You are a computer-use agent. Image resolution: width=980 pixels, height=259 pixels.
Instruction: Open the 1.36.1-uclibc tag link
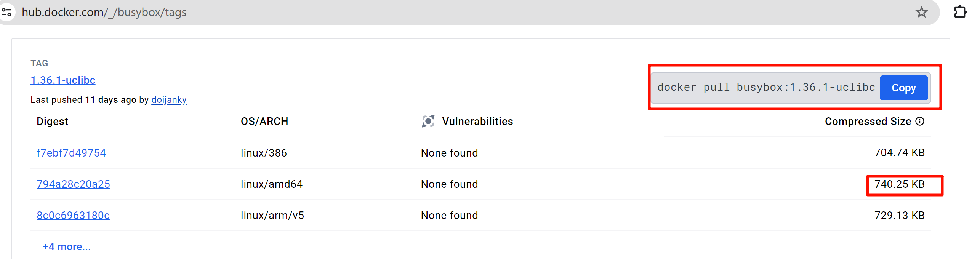(63, 80)
